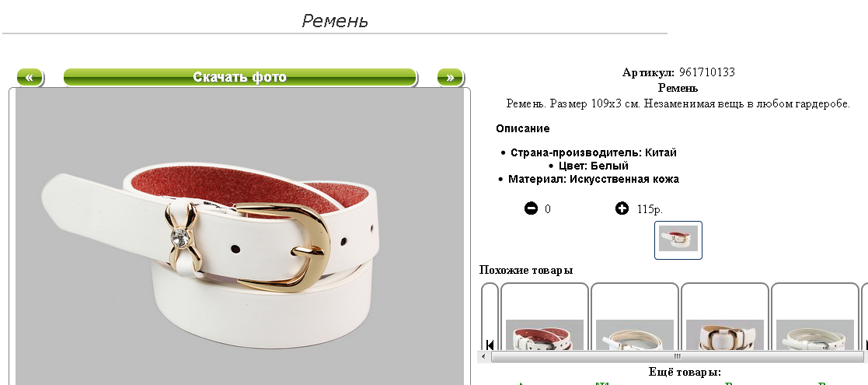Click the 115р. price label

(650, 209)
